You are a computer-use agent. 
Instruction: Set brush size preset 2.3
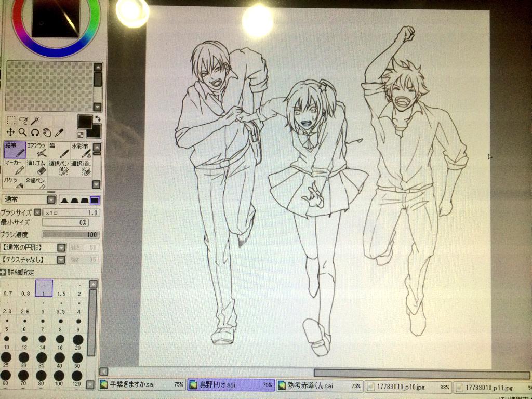tap(7, 307)
